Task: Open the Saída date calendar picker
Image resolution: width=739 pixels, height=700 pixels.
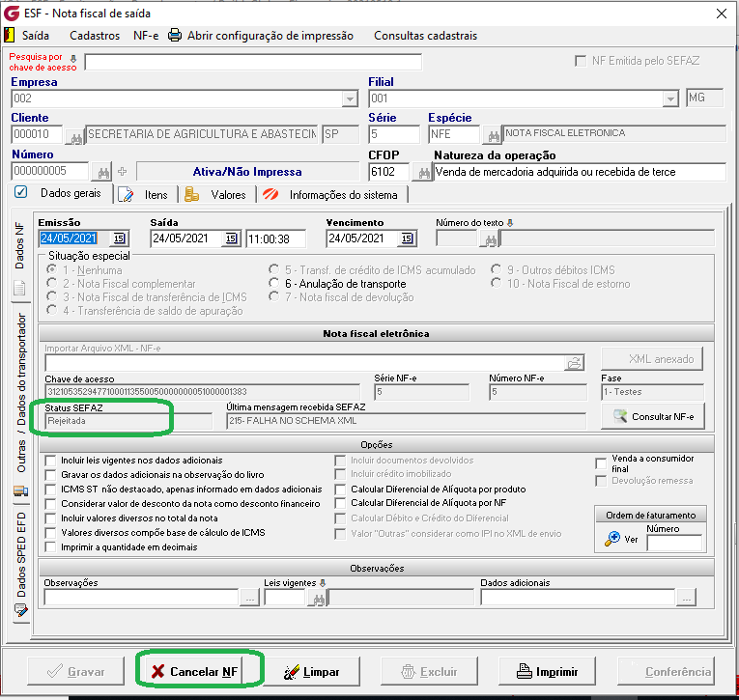Action: coord(231,238)
